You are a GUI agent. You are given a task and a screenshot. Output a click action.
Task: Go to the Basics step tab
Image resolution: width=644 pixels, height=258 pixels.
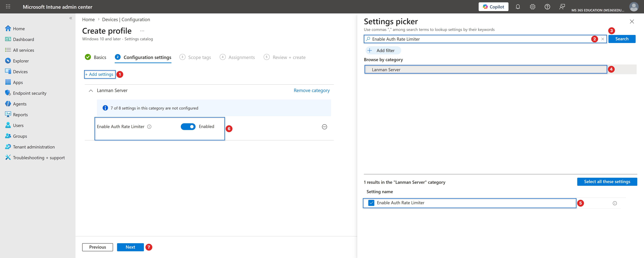tap(95, 57)
